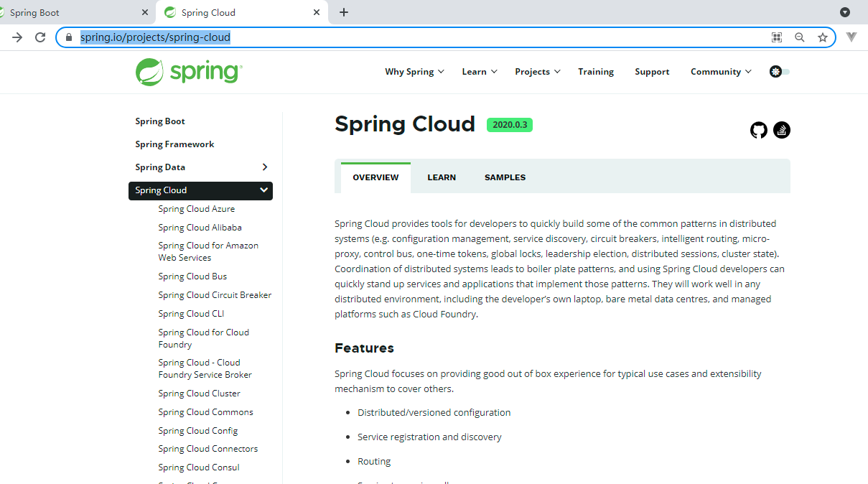Click the extension icon right of address bar
Image resolution: width=868 pixels, height=484 pixels.
tap(851, 37)
